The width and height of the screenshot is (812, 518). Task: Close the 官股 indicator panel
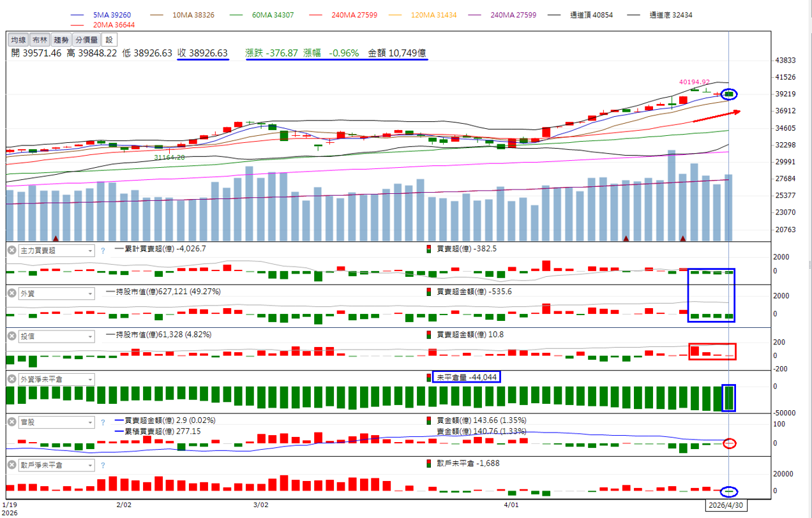[x=11, y=422]
